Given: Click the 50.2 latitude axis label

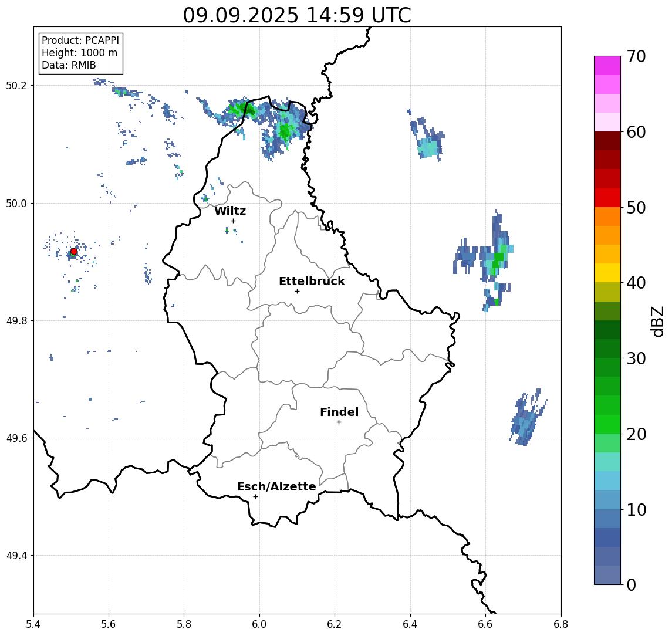Looking at the screenshot, I should click(x=16, y=85).
